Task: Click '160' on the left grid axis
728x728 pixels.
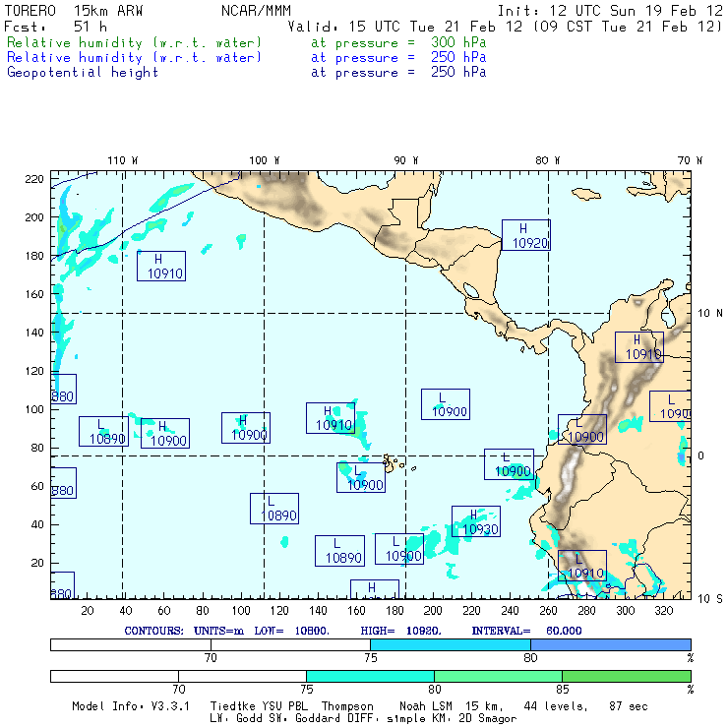Action: point(34,294)
